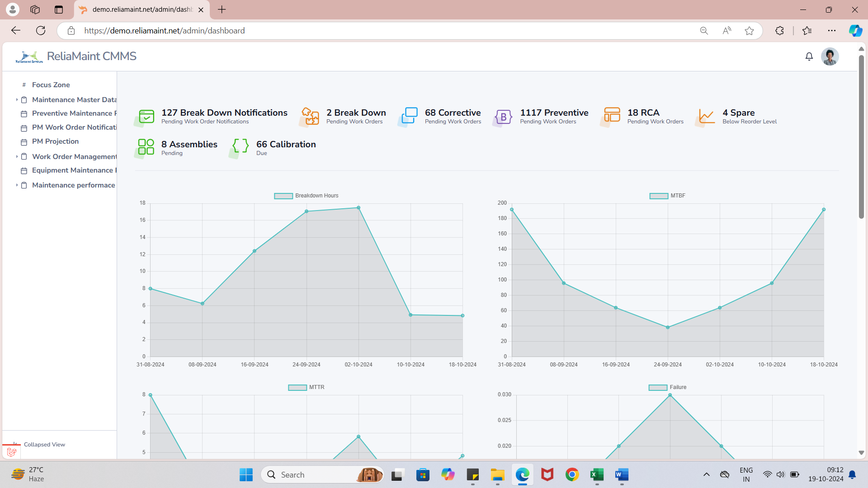Click the Break Down Notifications green icon
The image size is (868, 488).
coord(146,117)
